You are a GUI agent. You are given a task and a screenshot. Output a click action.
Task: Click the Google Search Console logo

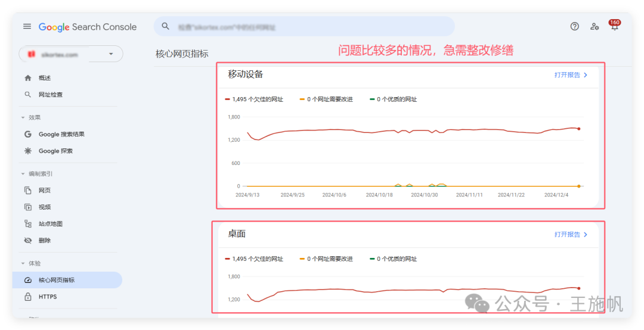[x=88, y=27]
